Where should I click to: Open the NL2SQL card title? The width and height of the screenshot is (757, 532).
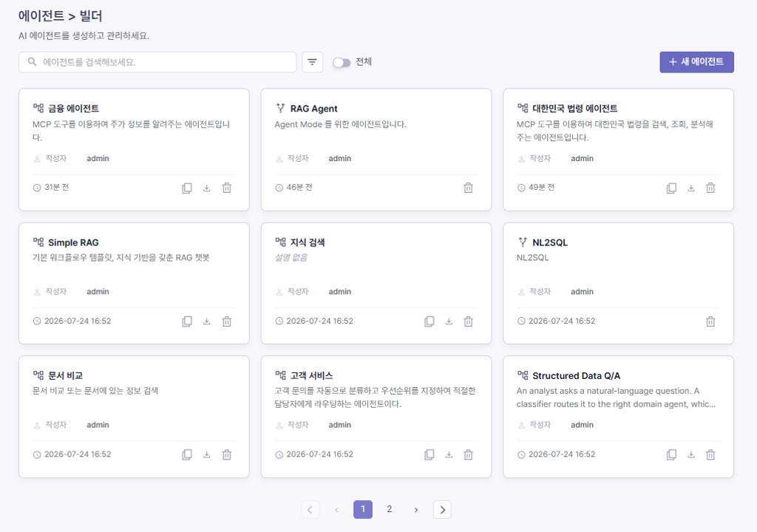[x=550, y=242]
